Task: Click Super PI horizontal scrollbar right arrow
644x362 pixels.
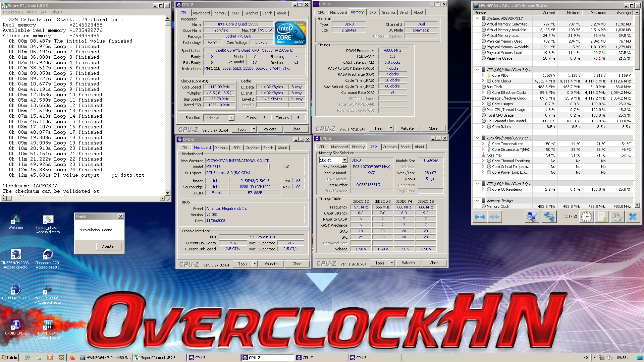Action: pyautogui.click(x=162, y=198)
